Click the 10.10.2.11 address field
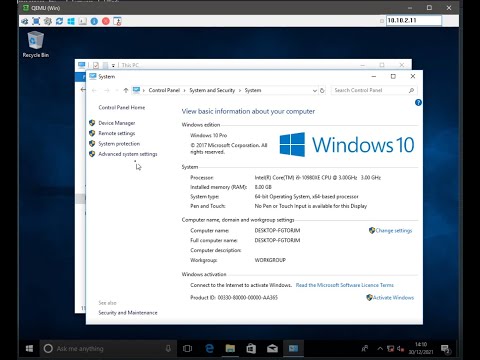 (414, 20)
